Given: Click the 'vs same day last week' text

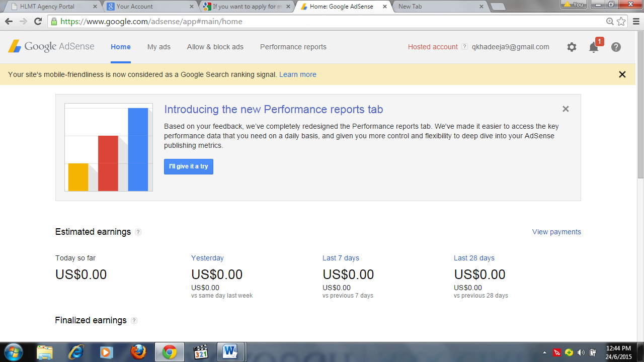Looking at the screenshot, I should (x=222, y=296).
